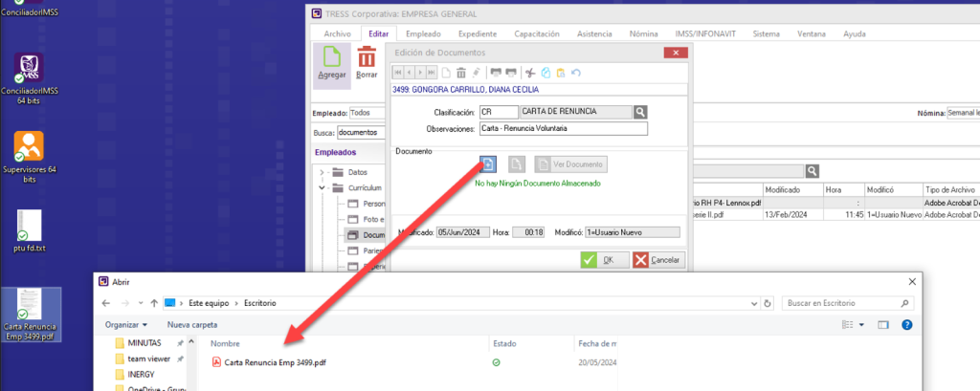Open the address bar history dropdown

[752, 303]
